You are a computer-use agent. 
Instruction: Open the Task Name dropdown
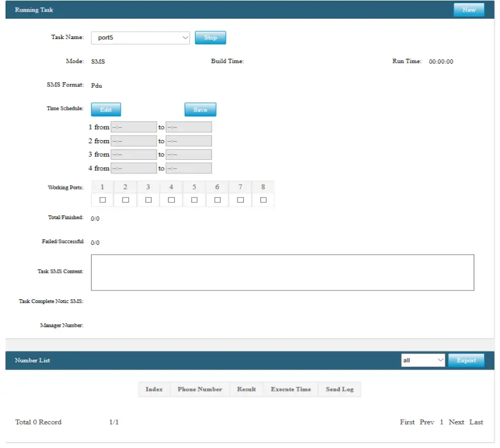pyautogui.click(x=140, y=38)
